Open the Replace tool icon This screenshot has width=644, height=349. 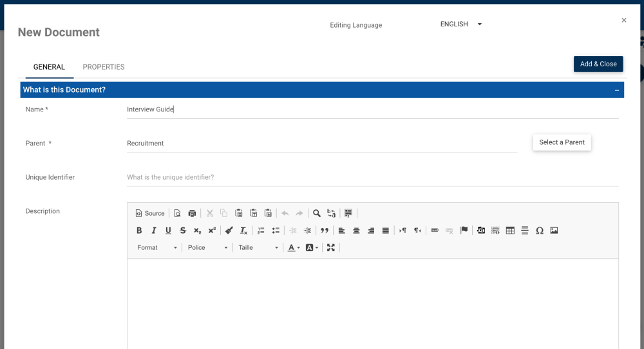pos(331,213)
